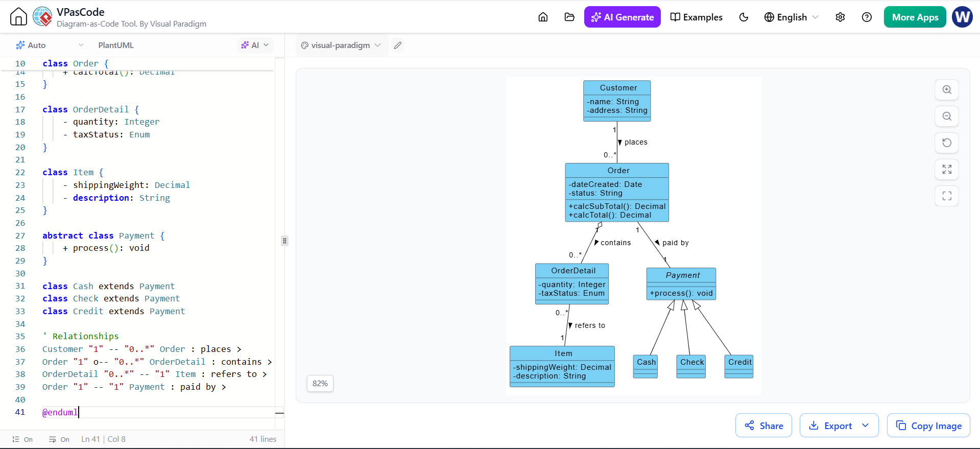Click the sticky 'class Order {' header line
980x449 pixels.
tap(75, 63)
